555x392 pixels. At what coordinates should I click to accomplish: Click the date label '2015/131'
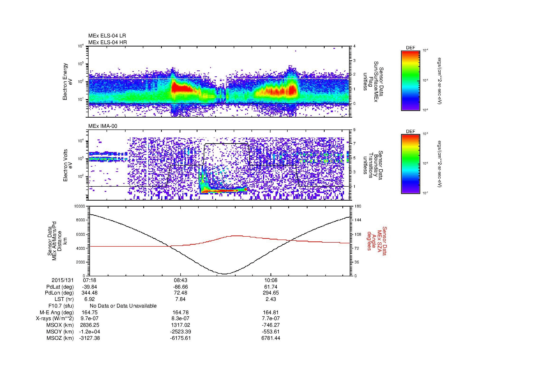point(63,280)
